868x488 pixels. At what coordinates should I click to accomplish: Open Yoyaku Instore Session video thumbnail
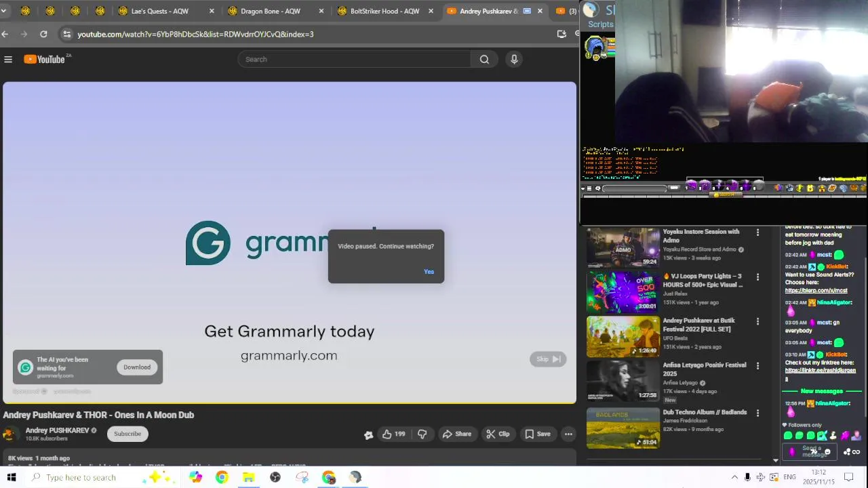(x=623, y=247)
